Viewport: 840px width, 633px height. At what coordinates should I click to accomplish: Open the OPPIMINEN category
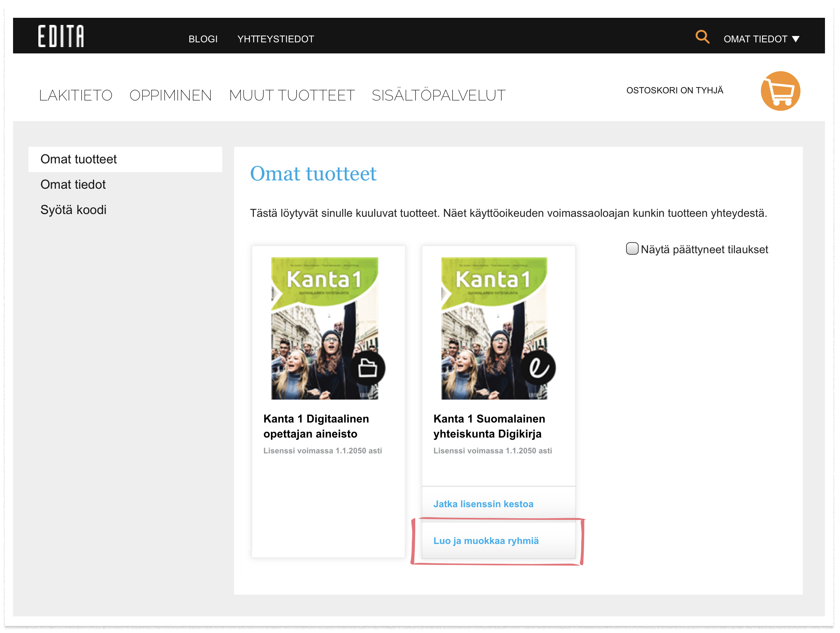170,95
